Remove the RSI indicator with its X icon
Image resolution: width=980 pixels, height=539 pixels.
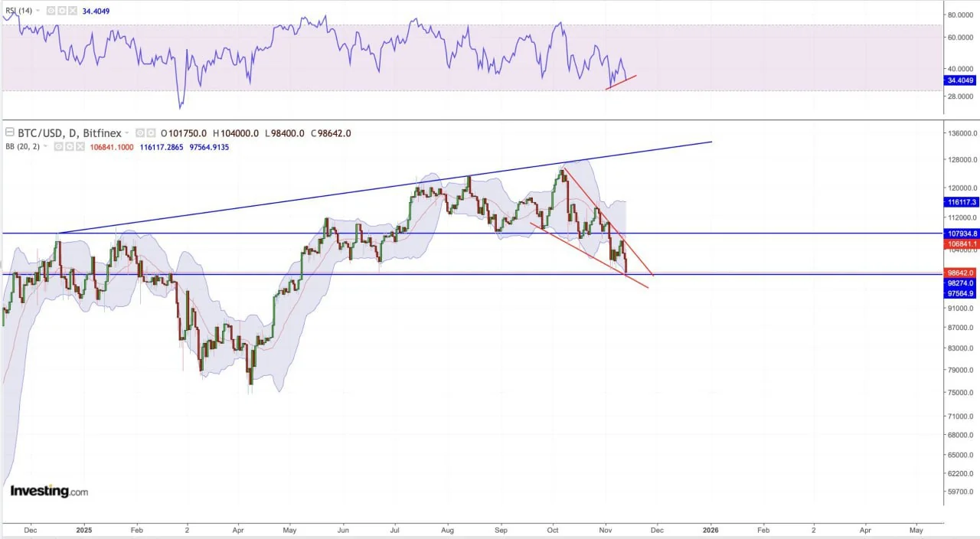pos(72,11)
